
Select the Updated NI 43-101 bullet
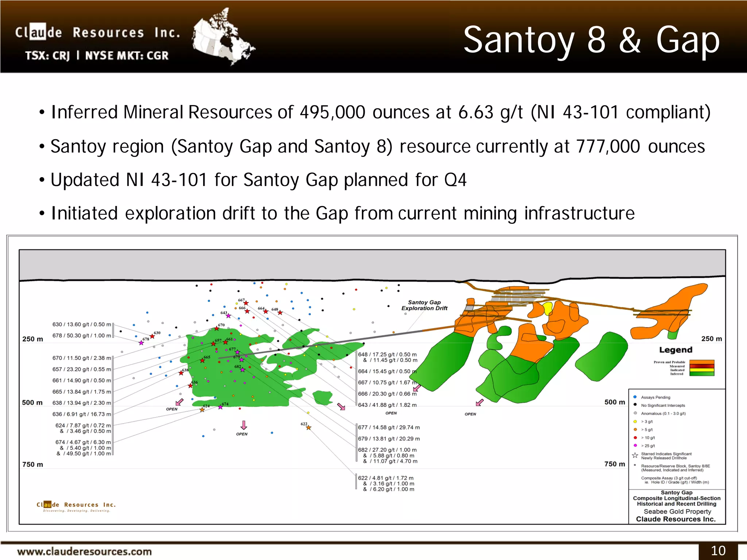pyautogui.click(x=253, y=180)
